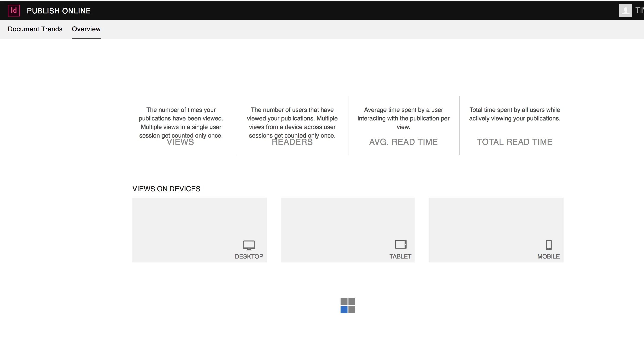Click the MOBILE card label
The width and height of the screenshot is (644, 341).
click(548, 256)
